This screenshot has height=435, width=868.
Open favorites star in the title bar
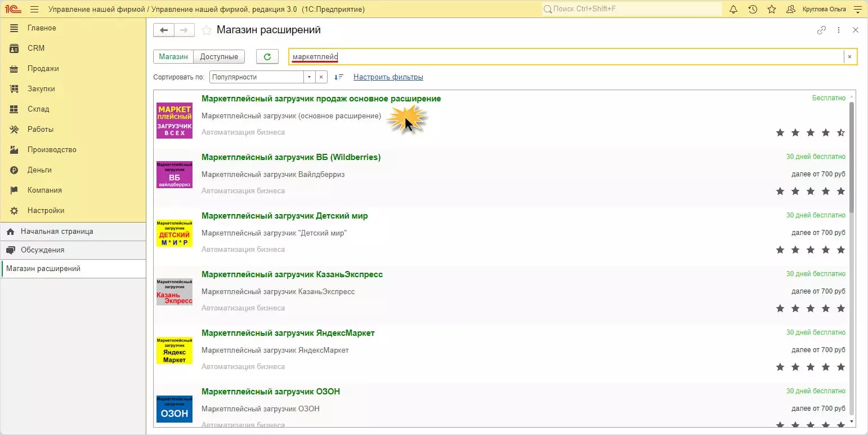click(772, 9)
